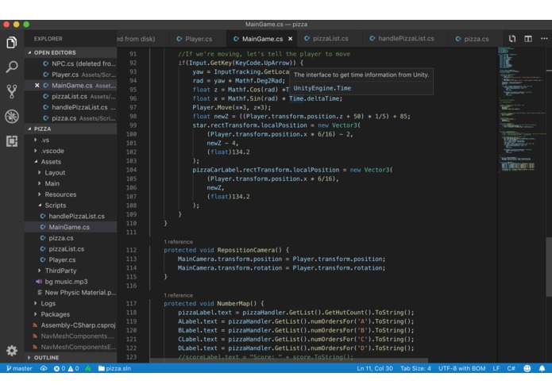This screenshot has width=552, height=392.
Task: Open the Manage gear menu
Action: [x=12, y=350]
